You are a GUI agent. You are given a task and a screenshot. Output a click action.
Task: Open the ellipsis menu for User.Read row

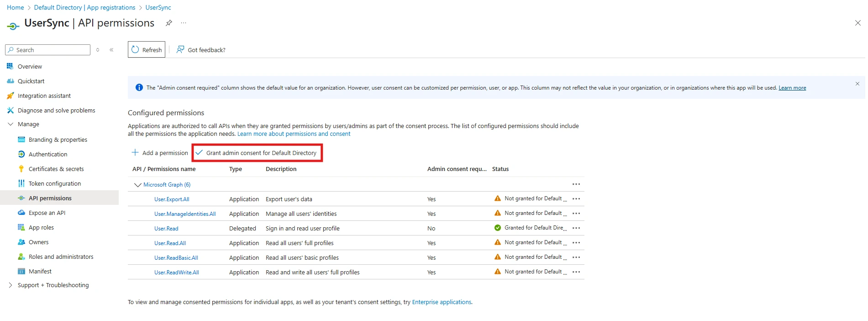coord(576,228)
